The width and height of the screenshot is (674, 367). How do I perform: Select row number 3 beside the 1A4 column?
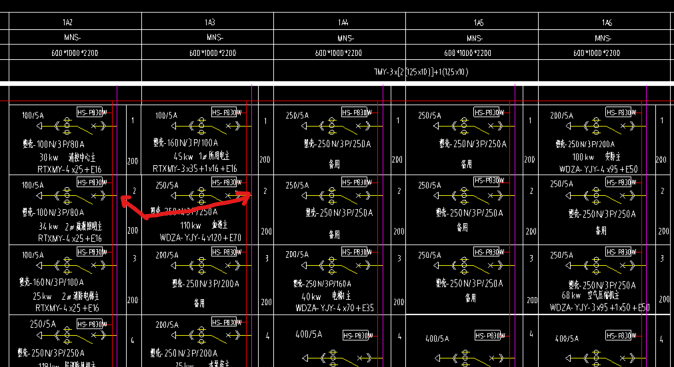[399, 258]
